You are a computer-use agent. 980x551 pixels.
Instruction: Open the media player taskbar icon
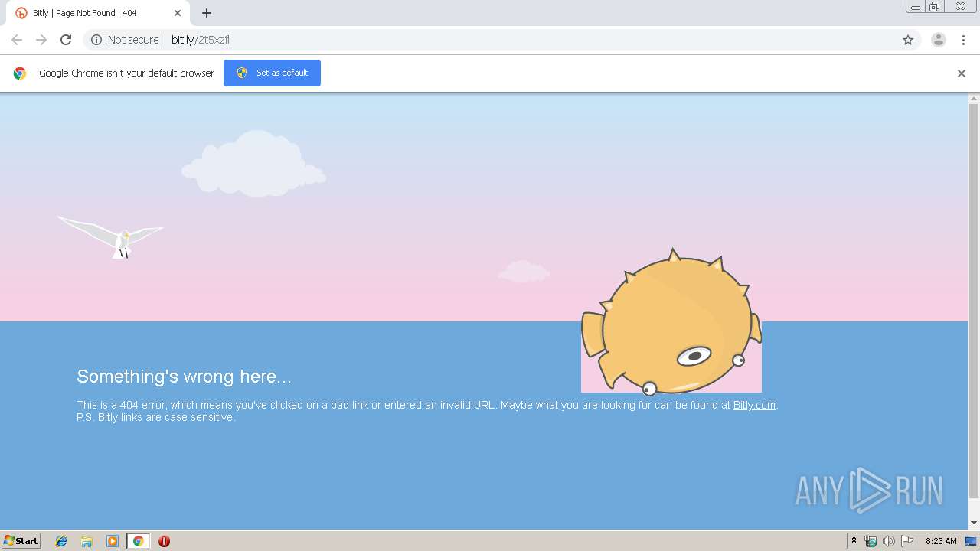pyautogui.click(x=113, y=541)
